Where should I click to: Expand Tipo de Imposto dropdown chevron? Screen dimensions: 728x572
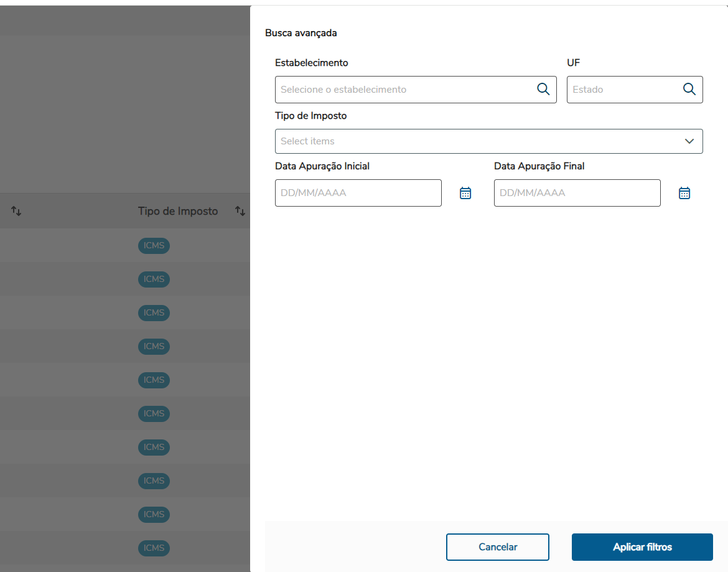[689, 141]
